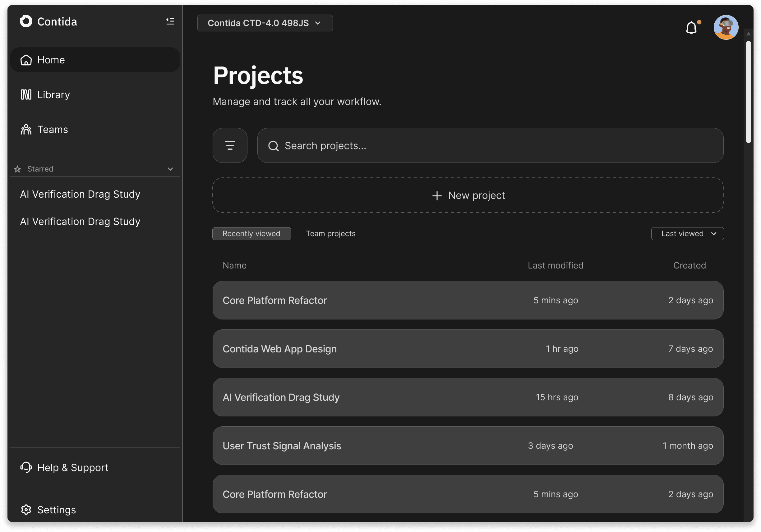Open notifications via bell icon

tap(691, 27)
